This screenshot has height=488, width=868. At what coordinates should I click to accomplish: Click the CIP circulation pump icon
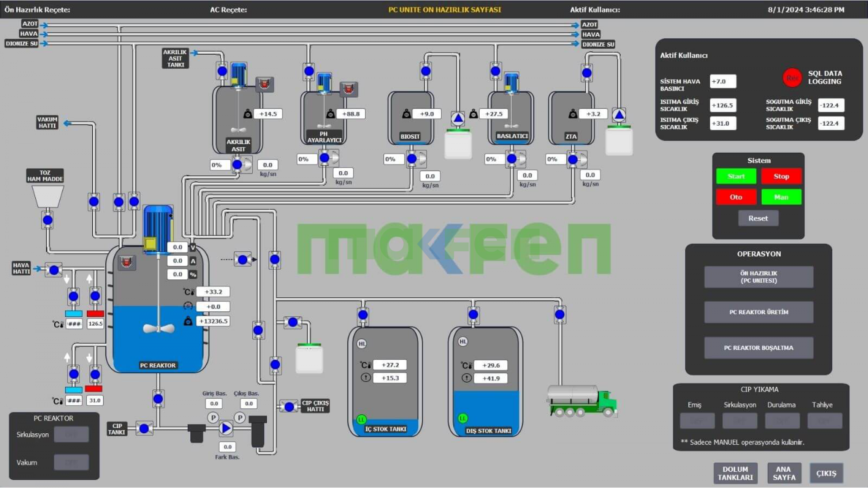pyautogui.click(x=226, y=428)
